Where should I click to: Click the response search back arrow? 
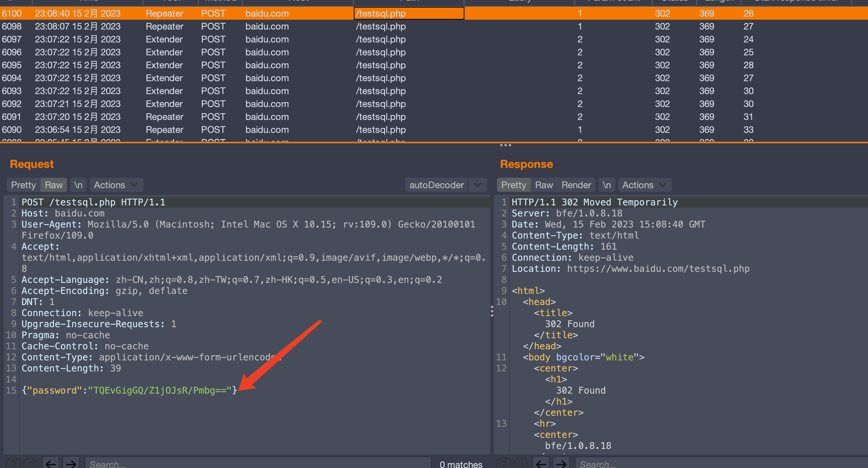(541, 464)
